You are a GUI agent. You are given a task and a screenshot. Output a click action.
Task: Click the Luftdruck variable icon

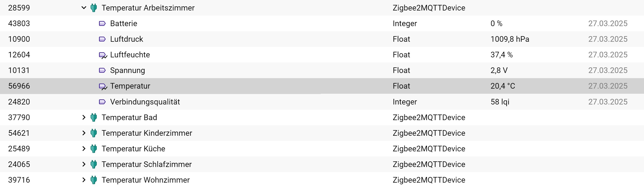click(102, 39)
